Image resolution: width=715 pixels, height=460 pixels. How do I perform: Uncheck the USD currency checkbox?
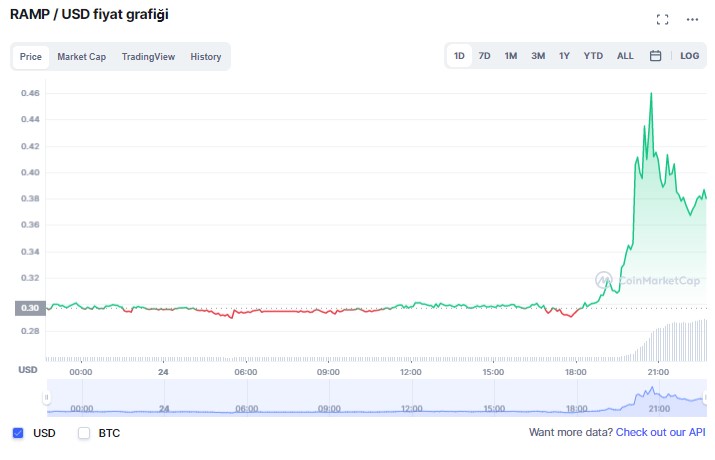18,433
